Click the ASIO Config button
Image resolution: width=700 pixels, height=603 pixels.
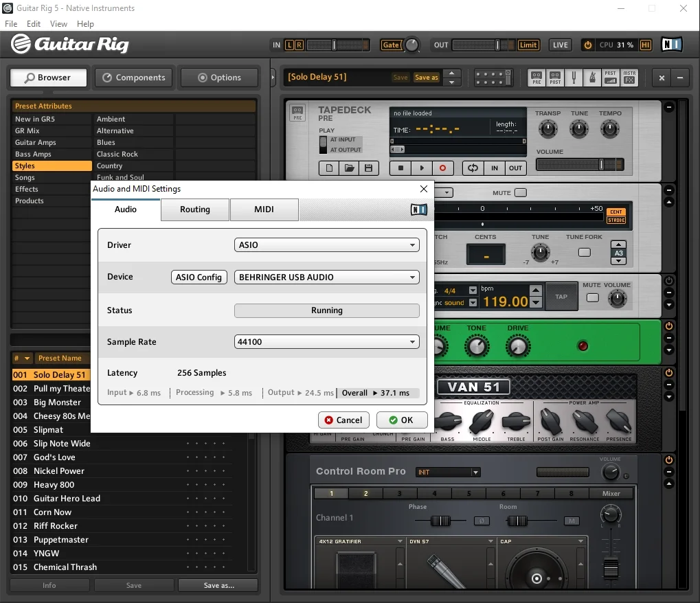[199, 277]
